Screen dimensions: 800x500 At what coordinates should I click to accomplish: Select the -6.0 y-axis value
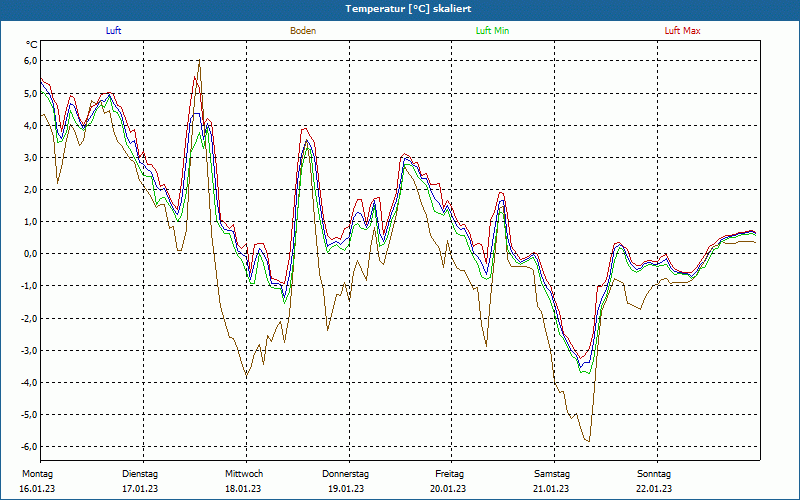point(29,447)
